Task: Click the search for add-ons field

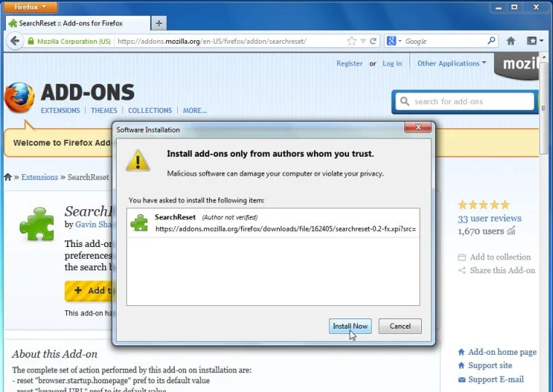Action: [x=465, y=101]
